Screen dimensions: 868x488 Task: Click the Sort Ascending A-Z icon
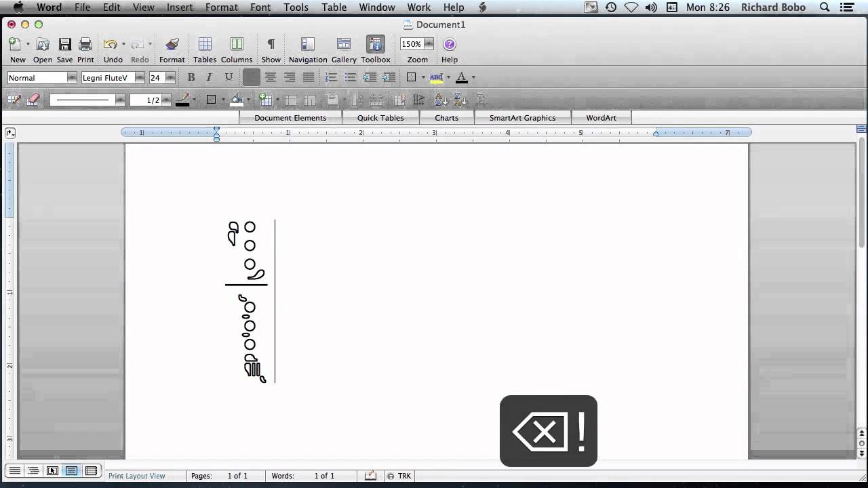(x=441, y=100)
